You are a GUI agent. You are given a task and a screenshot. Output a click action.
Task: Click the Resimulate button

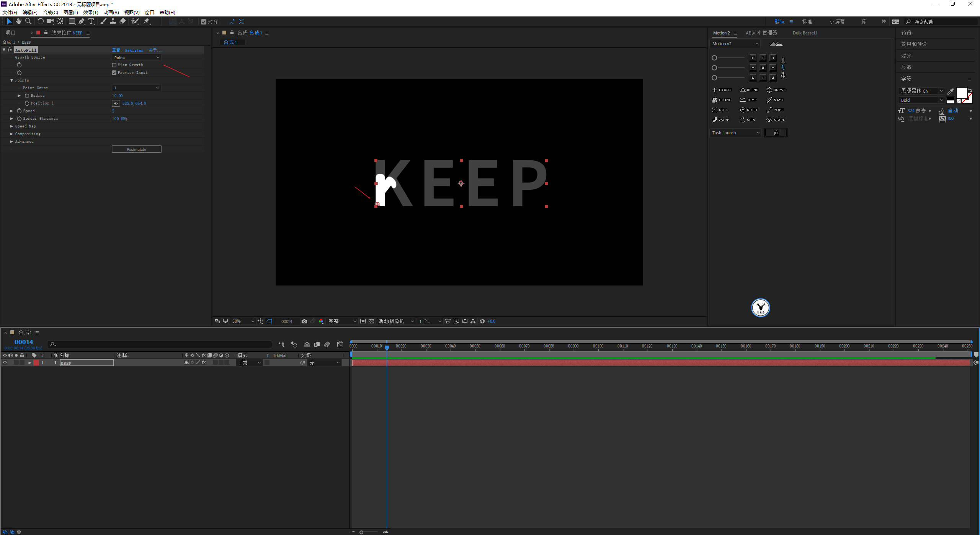pyautogui.click(x=136, y=149)
